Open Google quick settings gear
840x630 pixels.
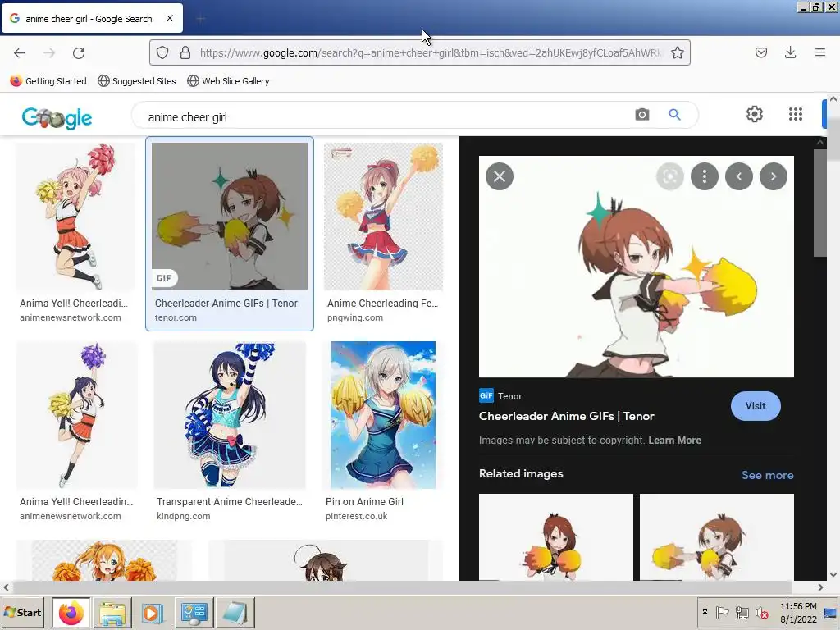coord(755,114)
